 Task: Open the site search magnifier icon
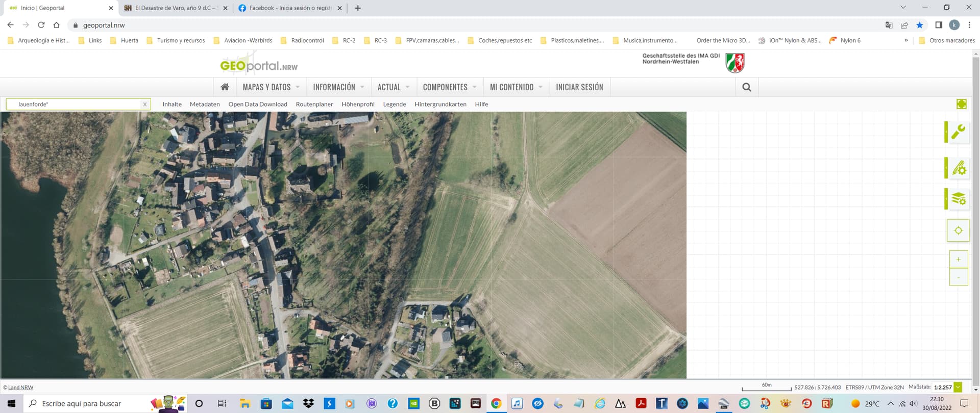click(746, 87)
